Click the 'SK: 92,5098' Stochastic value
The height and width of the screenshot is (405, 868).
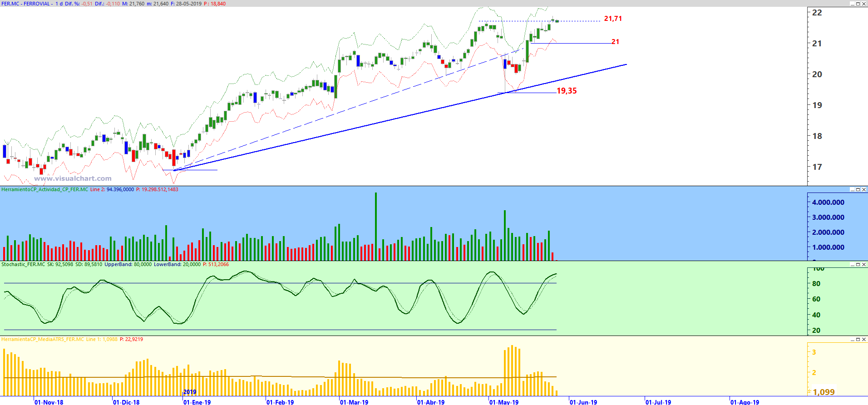tap(60, 264)
